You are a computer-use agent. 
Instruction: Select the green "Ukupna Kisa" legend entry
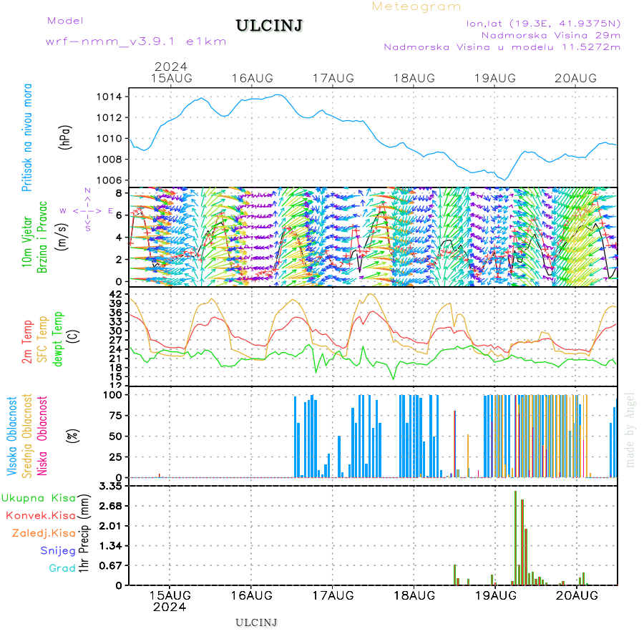point(39,498)
